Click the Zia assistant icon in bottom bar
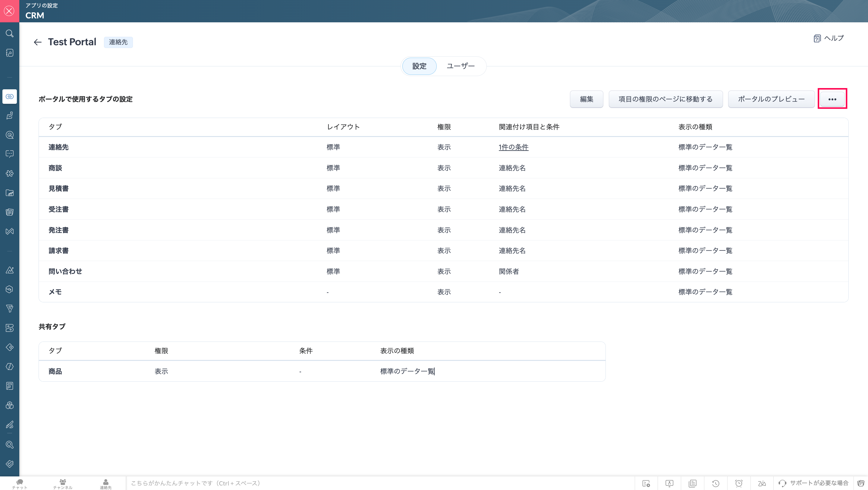The width and height of the screenshot is (868, 490). pos(762,483)
